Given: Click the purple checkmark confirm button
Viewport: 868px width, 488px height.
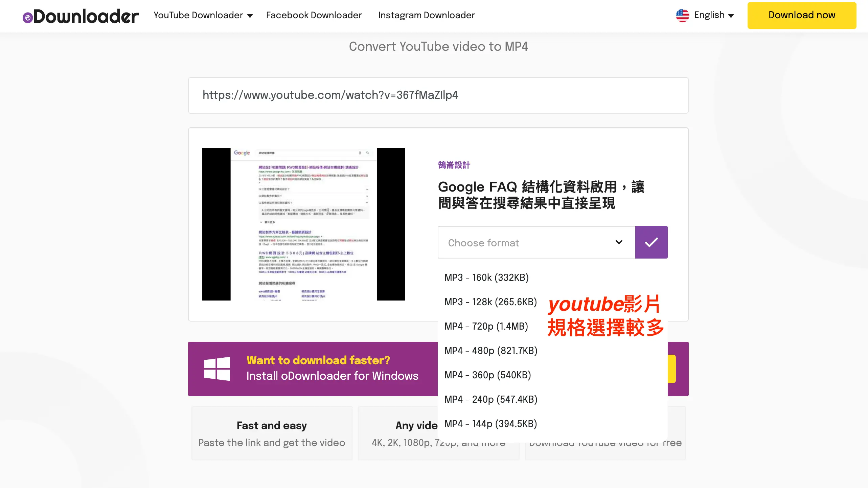Looking at the screenshot, I should point(651,242).
